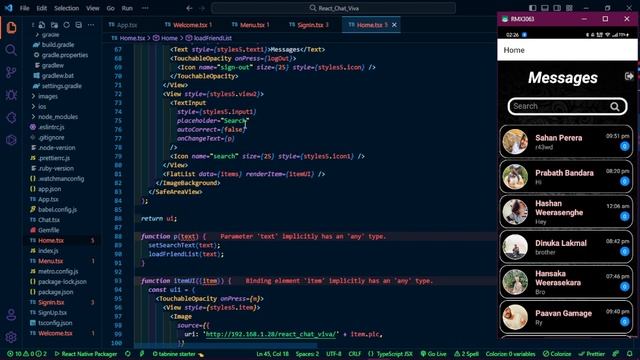The height and width of the screenshot is (360, 640).
Task: Open the View menu
Action: coord(92,8)
